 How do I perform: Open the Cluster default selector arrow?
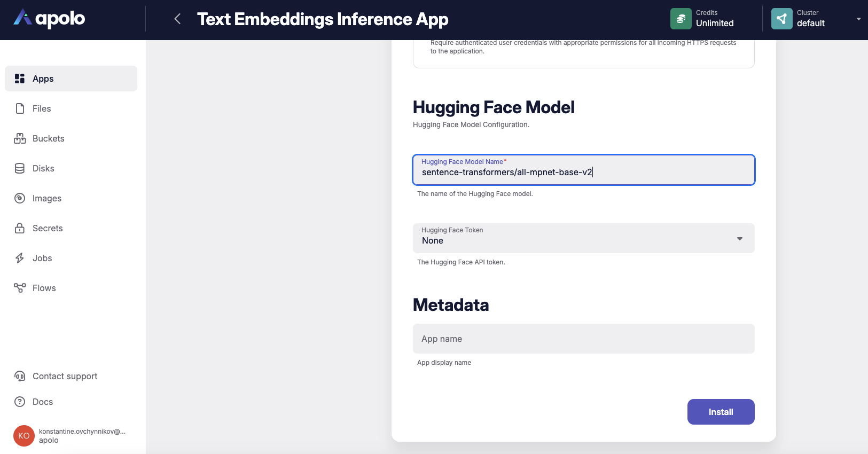coord(858,19)
